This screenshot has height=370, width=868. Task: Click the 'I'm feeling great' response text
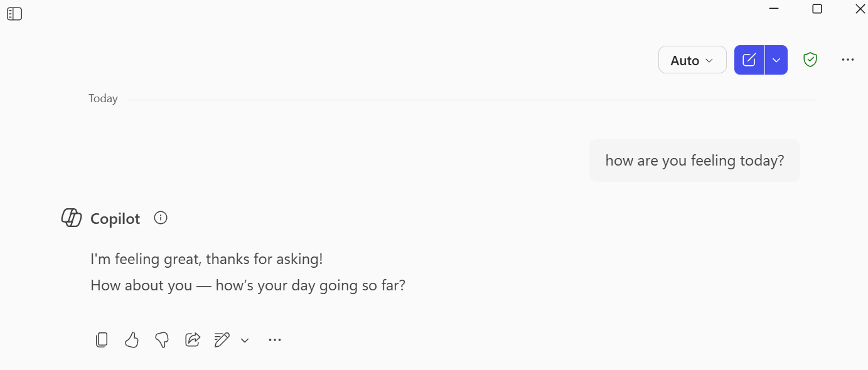[x=206, y=258]
